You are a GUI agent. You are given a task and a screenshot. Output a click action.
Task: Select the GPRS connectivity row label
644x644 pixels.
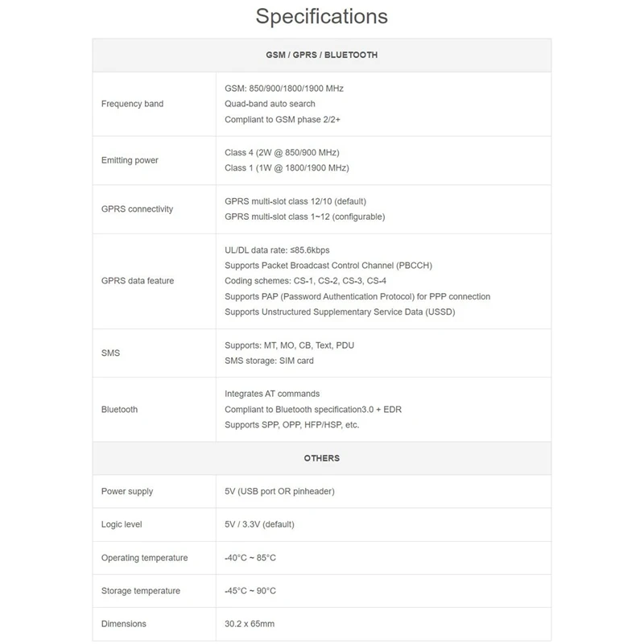(137, 209)
